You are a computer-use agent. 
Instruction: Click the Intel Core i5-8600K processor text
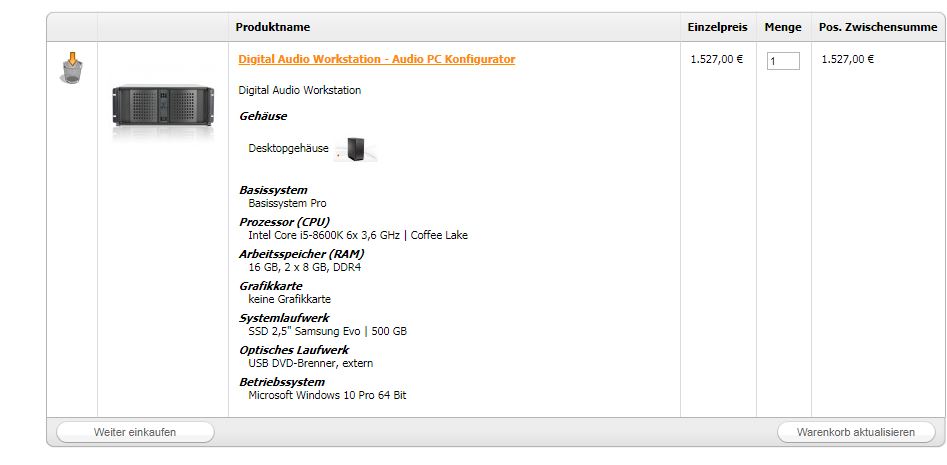[358, 236]
